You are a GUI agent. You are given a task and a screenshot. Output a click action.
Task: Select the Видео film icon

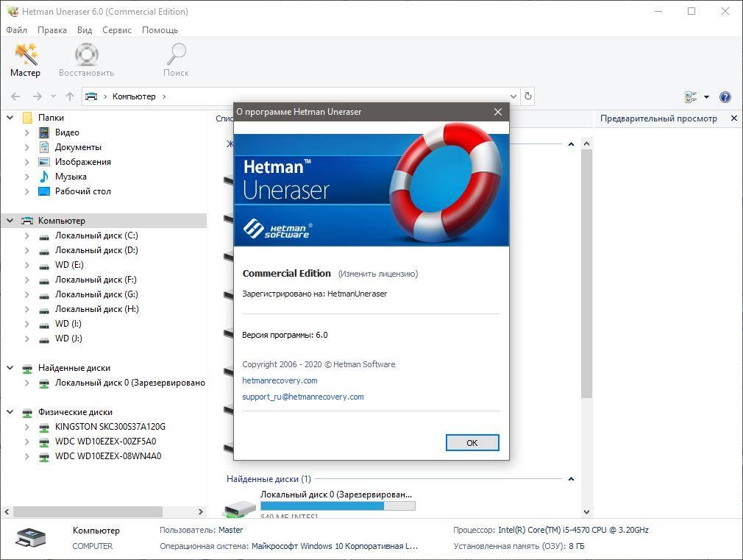[44, 132]
